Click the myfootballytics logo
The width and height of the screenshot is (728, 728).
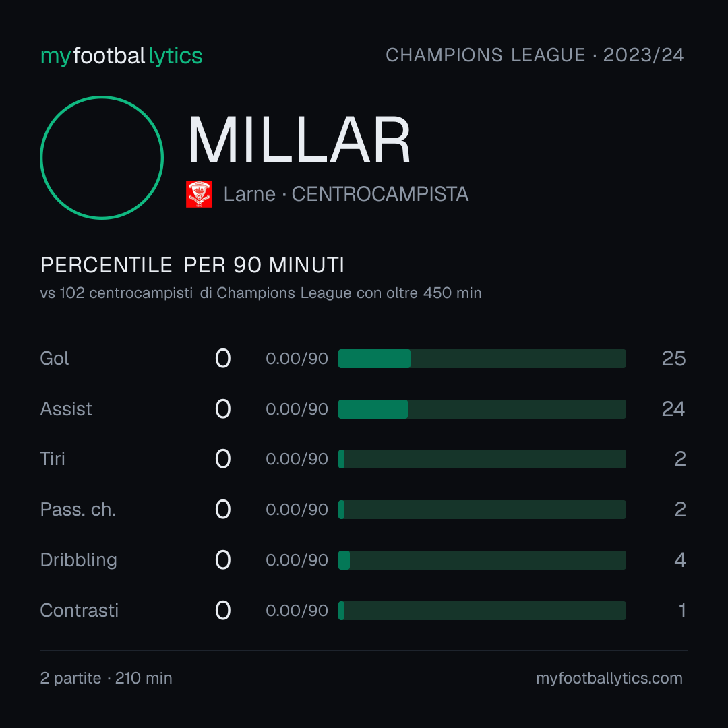[x=121, y=56]
